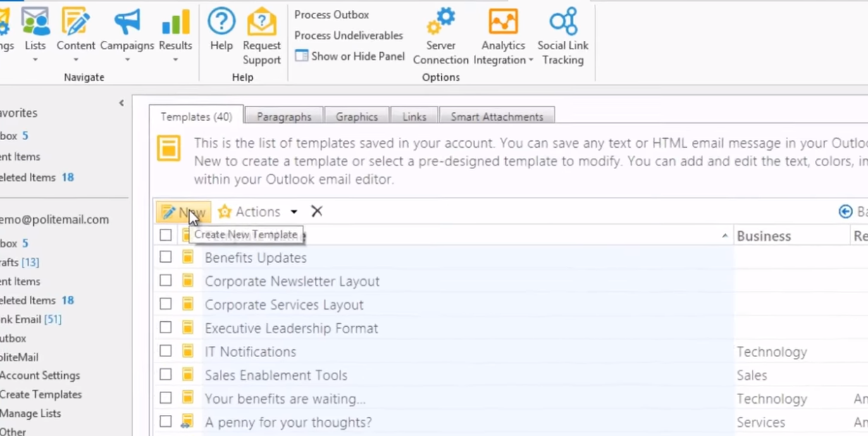868x436 pixels.
Task: Check the Benefits Updates template checkbox
Action: [x=166, y=257]
